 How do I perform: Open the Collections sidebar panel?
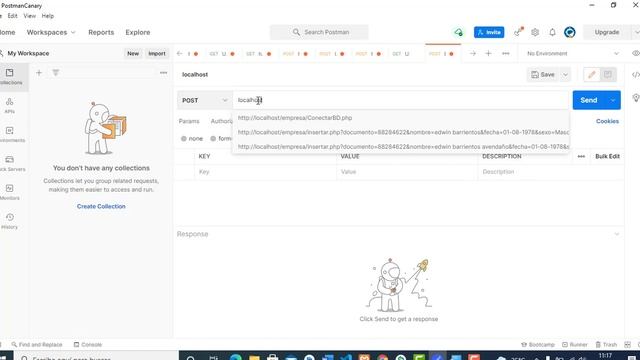pyautogui.click(x=10, y=77)
